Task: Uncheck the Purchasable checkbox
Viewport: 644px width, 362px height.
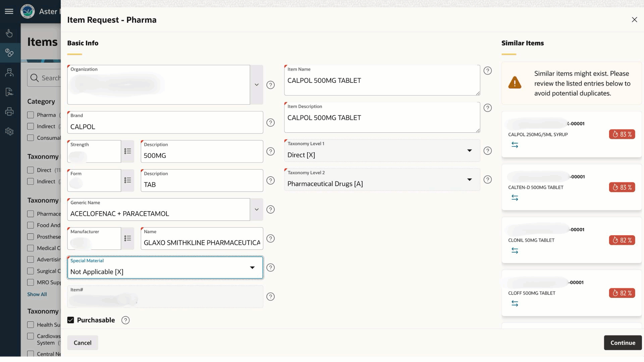Action: coord(70,320)
